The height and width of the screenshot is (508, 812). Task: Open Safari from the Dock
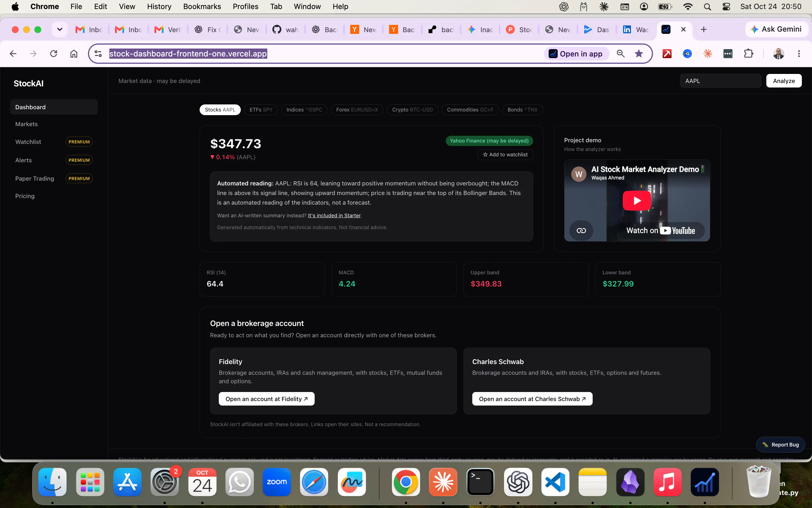pos(314,482)
